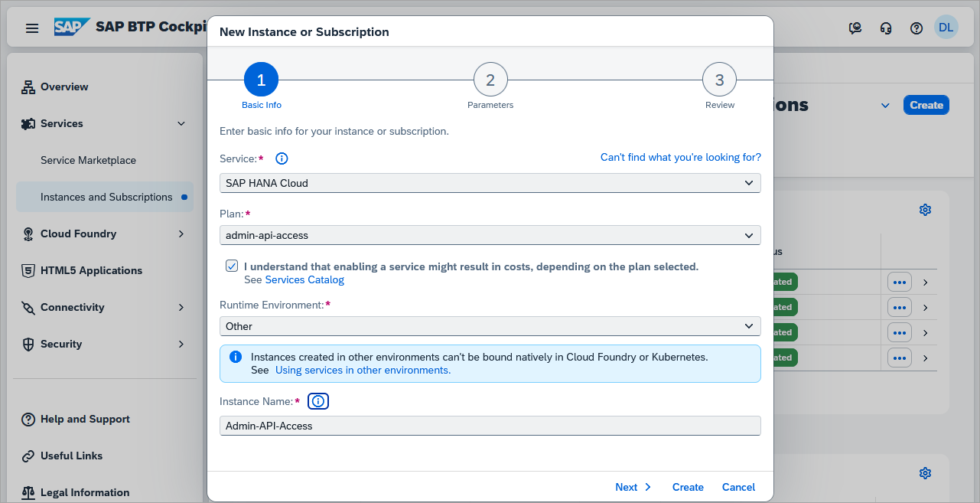This screenshot has width=980, height=503.
Task: Click the Legal Information scales icon
Action: 28,493
